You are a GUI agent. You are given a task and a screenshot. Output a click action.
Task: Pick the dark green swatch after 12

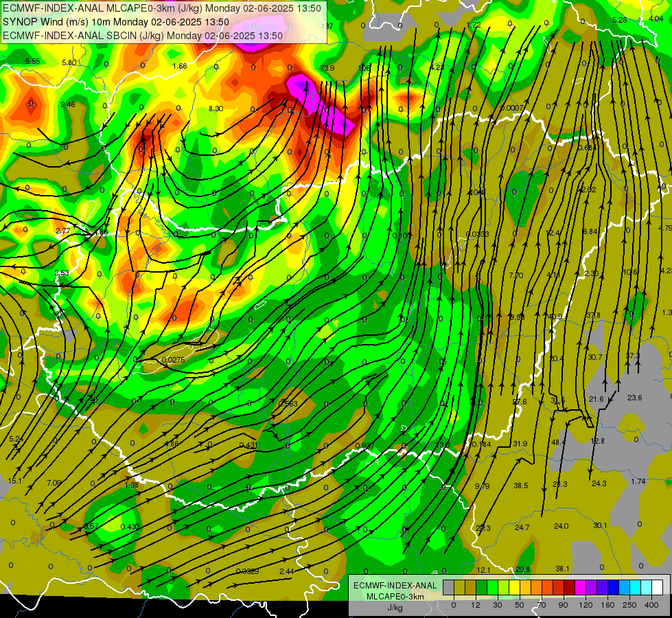tap(482, 588)
